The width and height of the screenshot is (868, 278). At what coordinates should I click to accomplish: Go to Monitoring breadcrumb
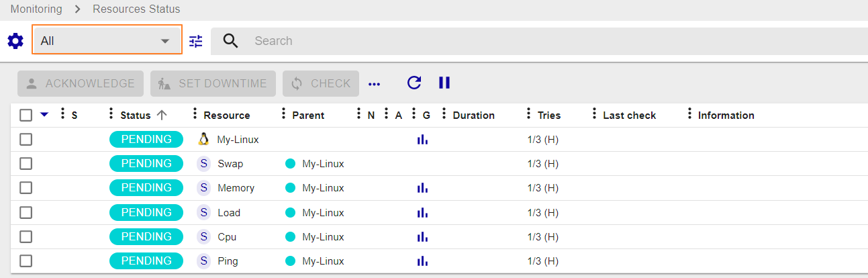point(36,9)
